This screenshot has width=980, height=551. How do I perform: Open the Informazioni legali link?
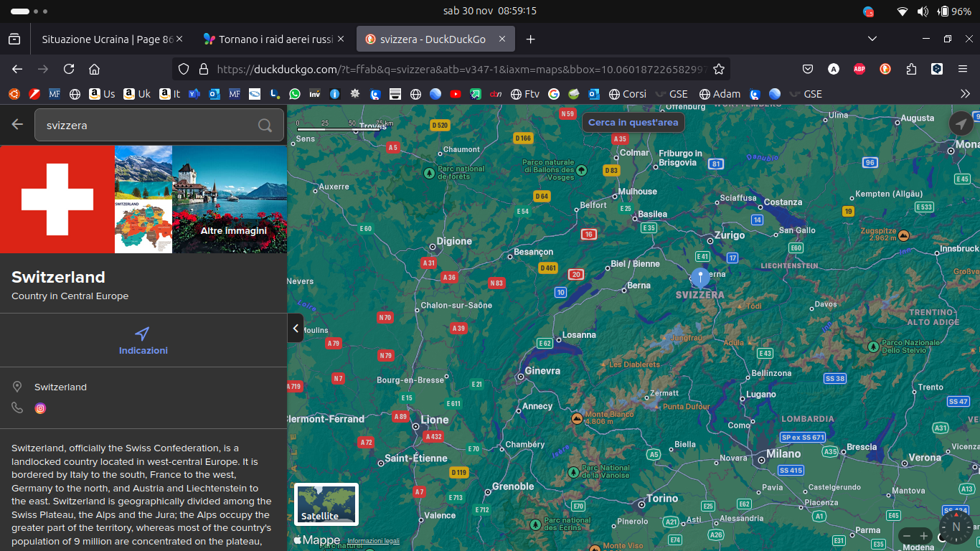373,541
